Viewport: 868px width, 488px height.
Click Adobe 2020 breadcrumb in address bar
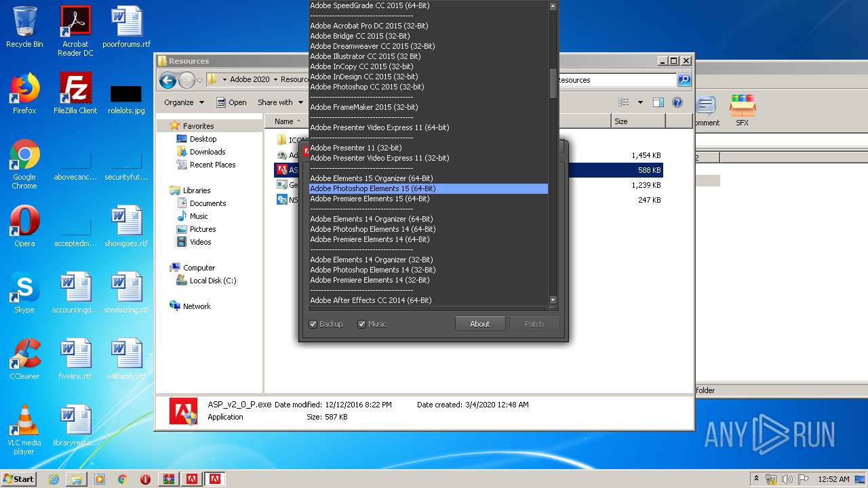coord(250,79)
